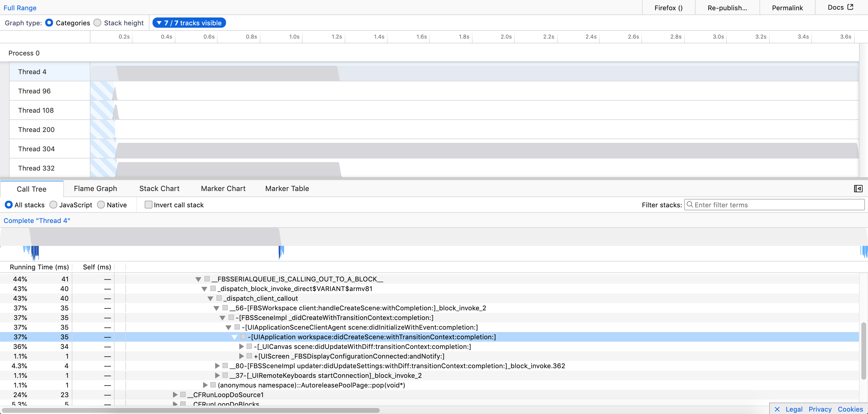Enable Invert call stack checkbox
This screenshot has height=414, width=868.
point(148,205)
